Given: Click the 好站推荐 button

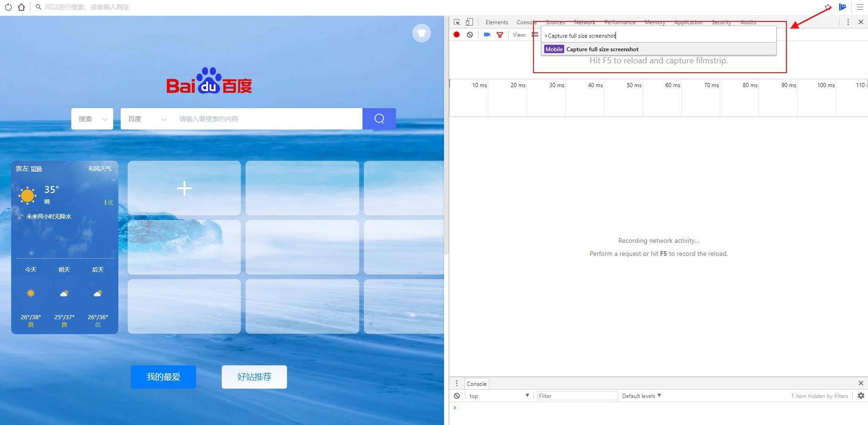Looking at the screenshot, I should (254, 377).
